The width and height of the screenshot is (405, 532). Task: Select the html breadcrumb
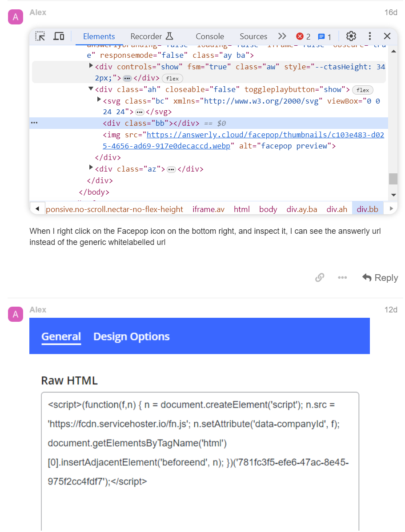point(242,209)
